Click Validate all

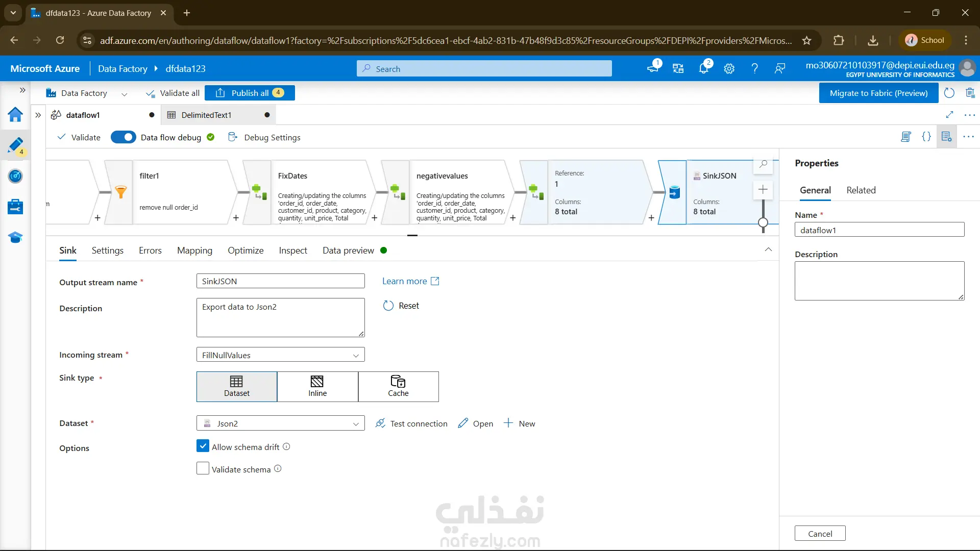coord(173,93)
